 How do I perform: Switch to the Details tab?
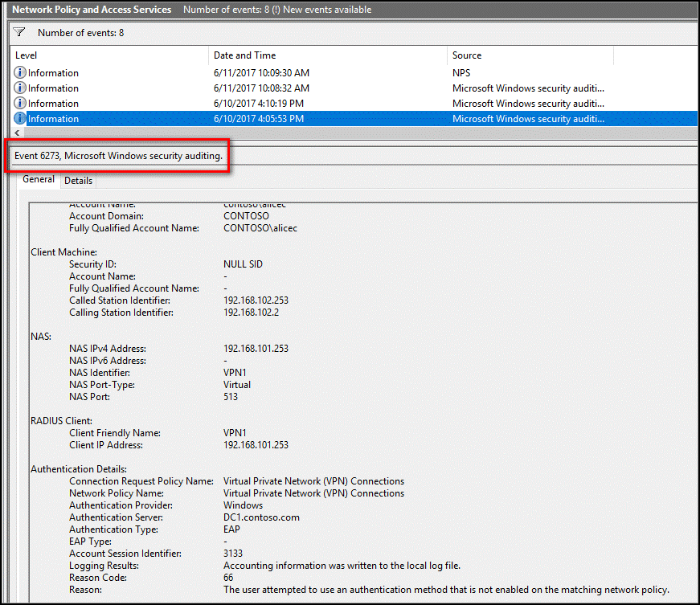click(x=78, y=180)
